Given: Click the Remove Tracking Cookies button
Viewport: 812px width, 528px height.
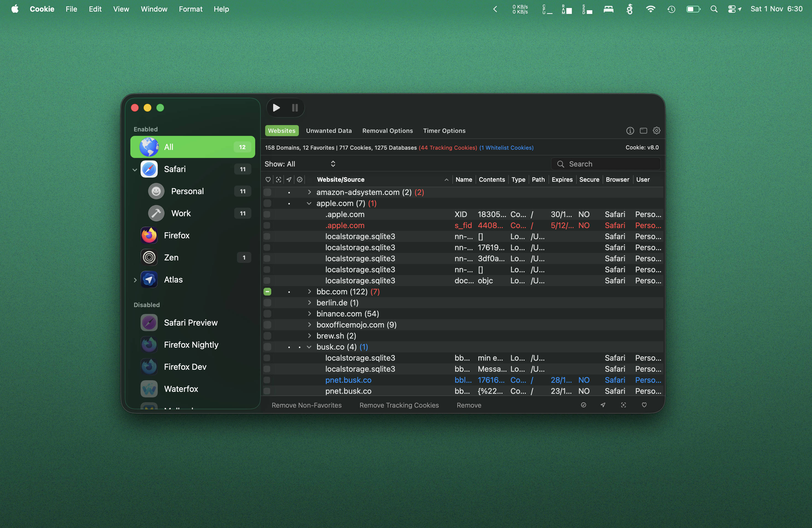Looking at the screenshot, I should coord(399,405).
